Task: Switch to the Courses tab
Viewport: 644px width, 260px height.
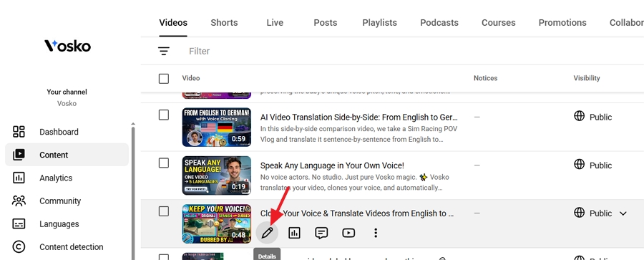Action: tap(498, 23)
